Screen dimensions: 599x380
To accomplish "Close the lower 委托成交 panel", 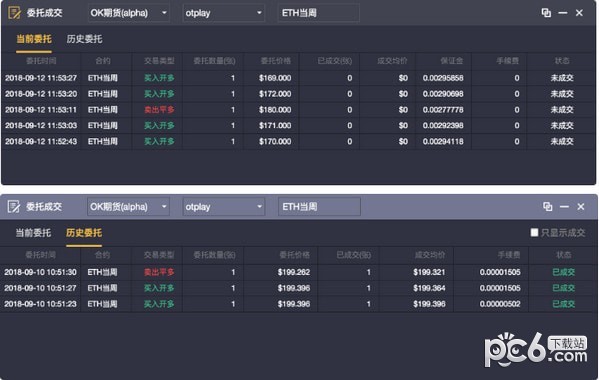I will (581, 207).
